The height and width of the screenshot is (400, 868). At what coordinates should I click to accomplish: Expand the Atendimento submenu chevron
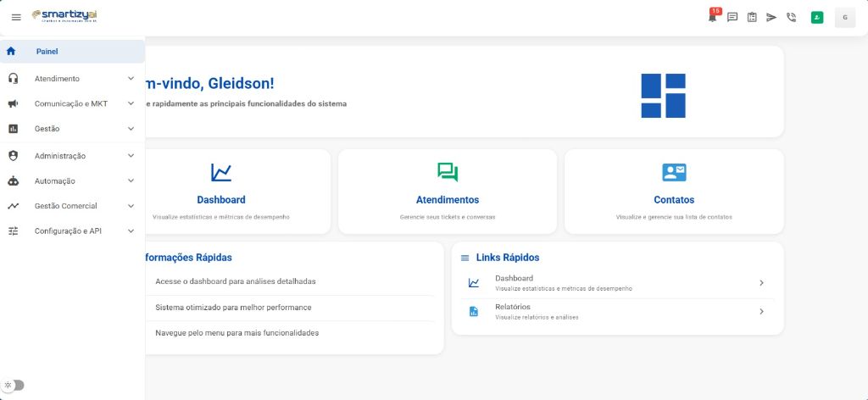[131, 79]
